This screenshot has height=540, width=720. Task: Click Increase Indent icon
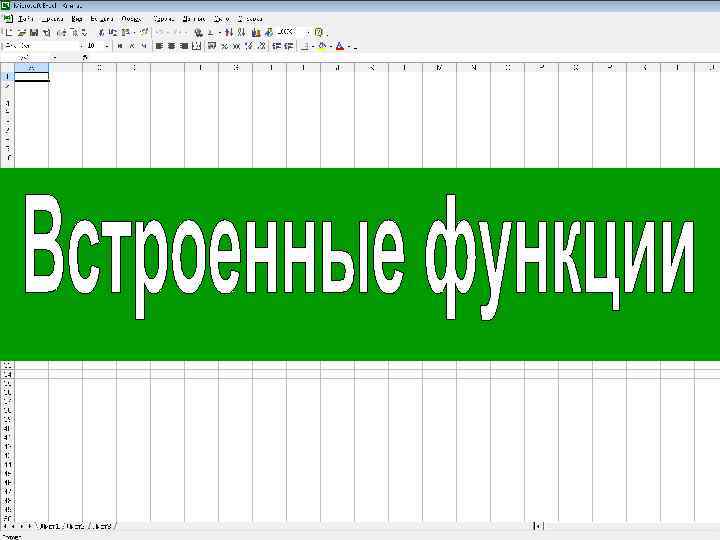coord(289,46)
